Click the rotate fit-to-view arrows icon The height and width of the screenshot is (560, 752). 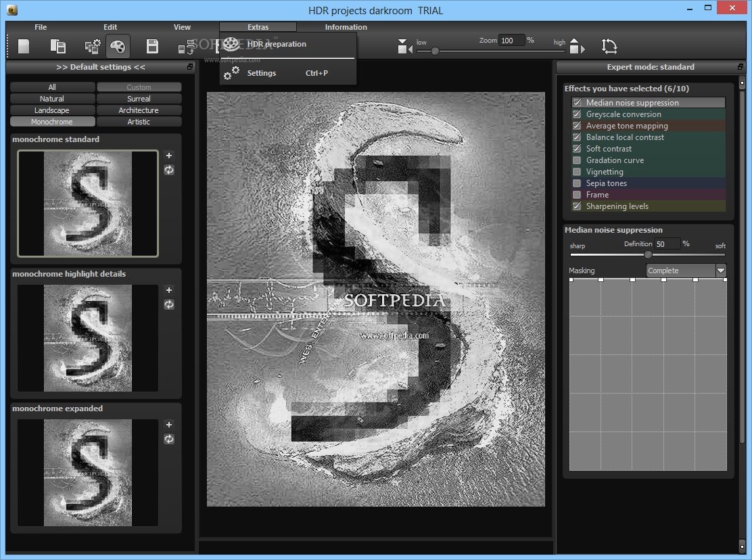609,47
